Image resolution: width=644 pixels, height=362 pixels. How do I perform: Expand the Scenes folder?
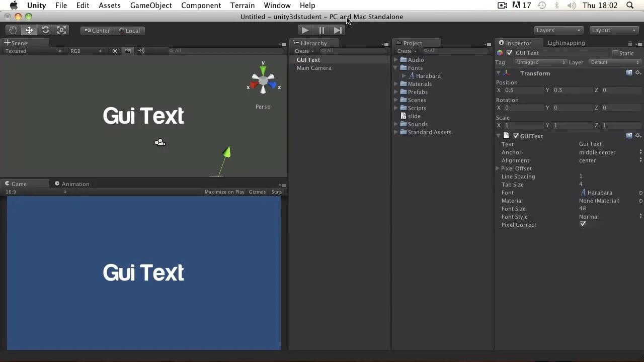coord(396,100)
